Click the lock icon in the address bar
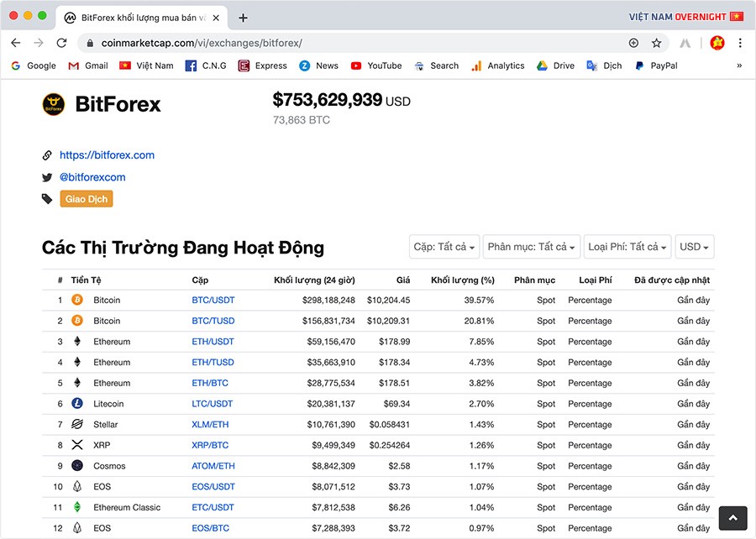Viewport: 756px width, 539px height. 90,44
